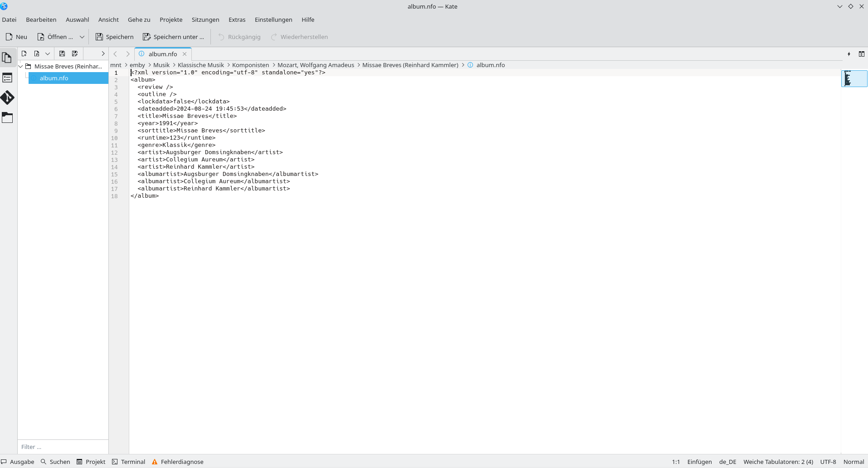The height and width of the screenshot is (468, 868).
Task: Open the Auswahl menu
Action: click(x=78, y=19)
